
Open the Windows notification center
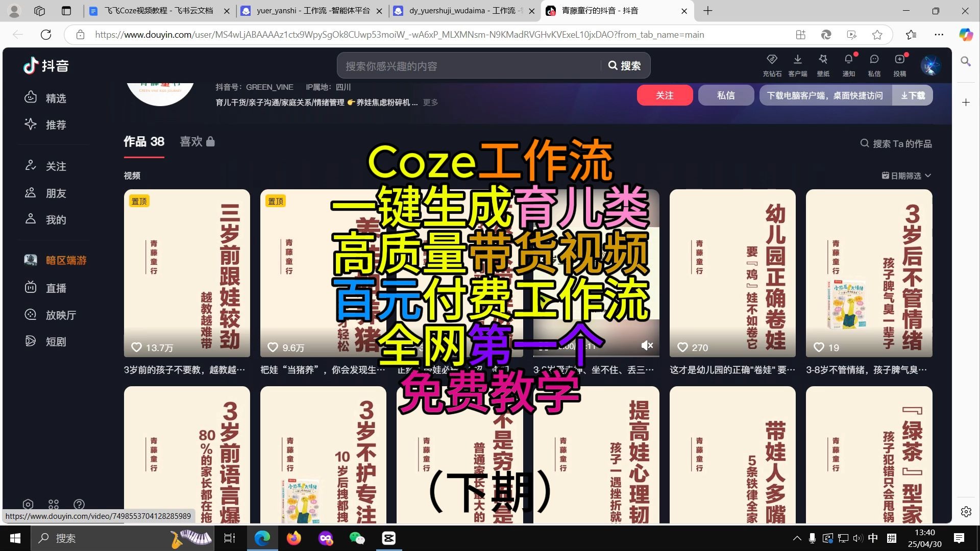[959, 538]
